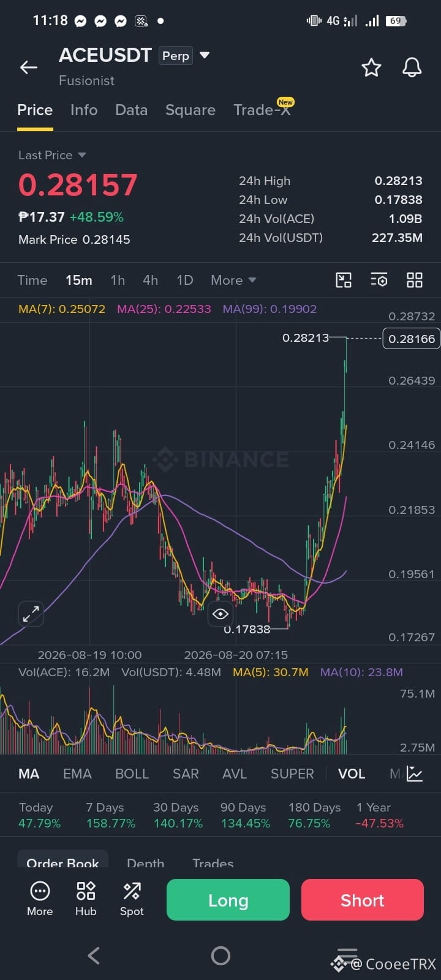
Task: Switch to Spot trading icon
Action: [132, 899]
